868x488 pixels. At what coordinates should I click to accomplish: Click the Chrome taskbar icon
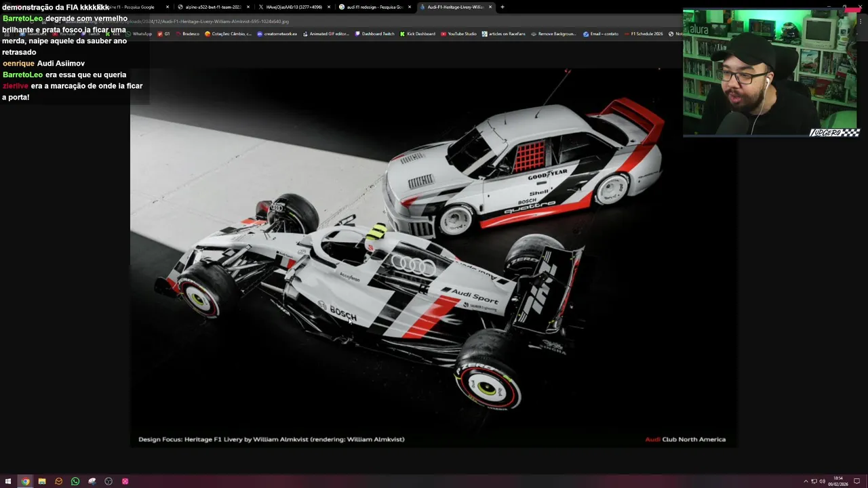click(x=25, y=481)
